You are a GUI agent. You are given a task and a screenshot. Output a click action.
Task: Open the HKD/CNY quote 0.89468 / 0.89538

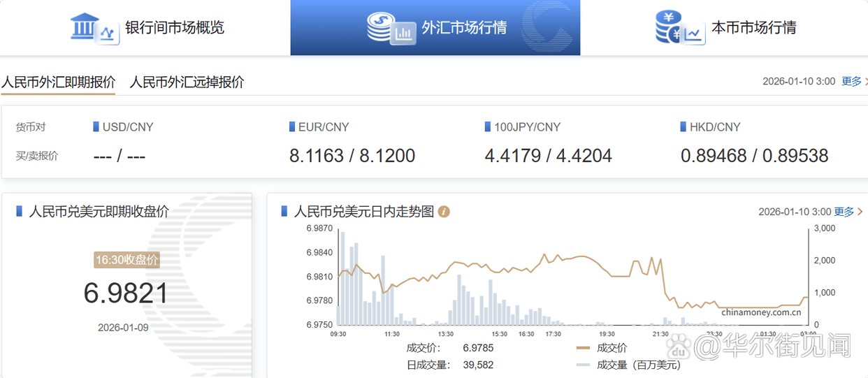point(754,155)
